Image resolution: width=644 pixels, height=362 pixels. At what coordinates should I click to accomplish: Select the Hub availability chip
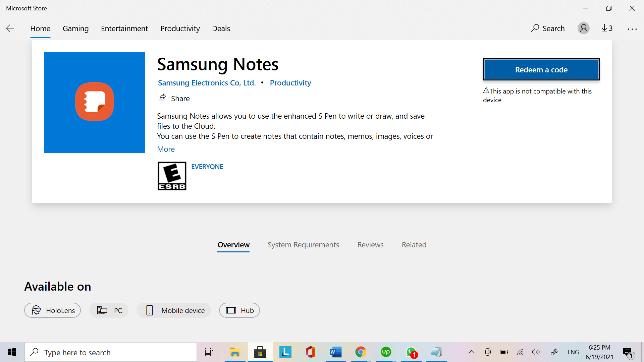(239, 310)
